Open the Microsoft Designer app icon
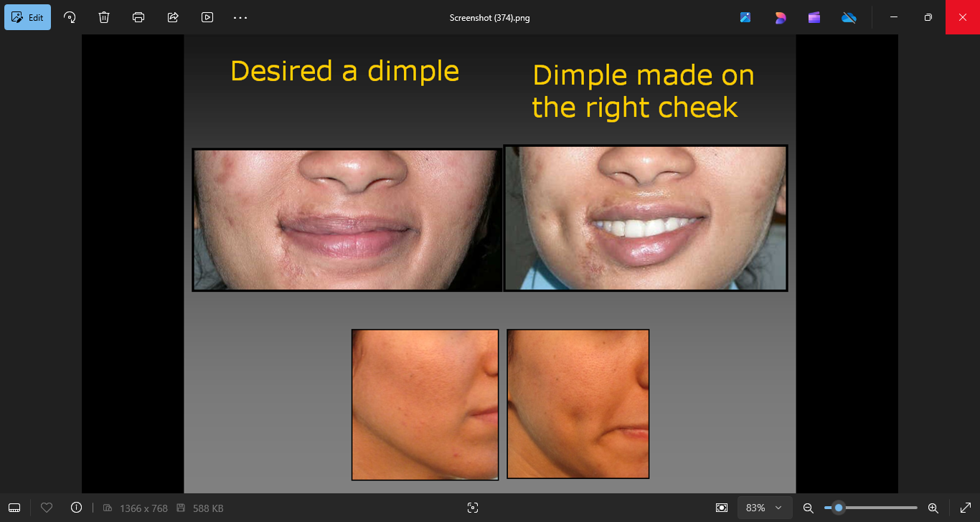Screen dimensions: 980x522 pyautogui.click(x=780, y=17)
